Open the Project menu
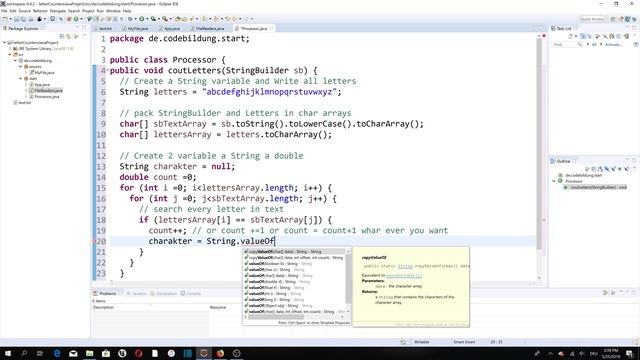This screenshot has height=360, width=640. (x=88, y=11)
